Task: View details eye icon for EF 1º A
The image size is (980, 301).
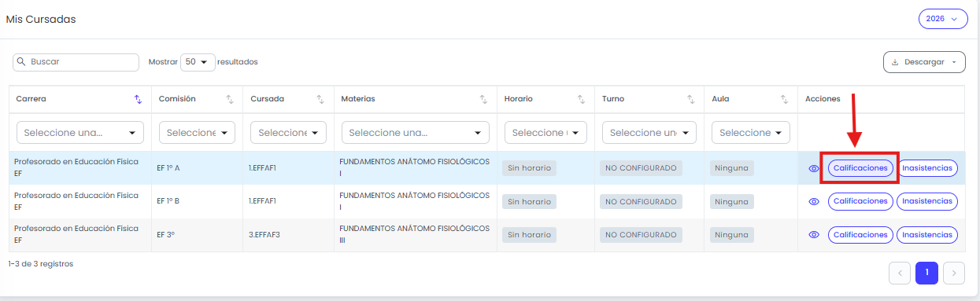Action: point(814,168)
